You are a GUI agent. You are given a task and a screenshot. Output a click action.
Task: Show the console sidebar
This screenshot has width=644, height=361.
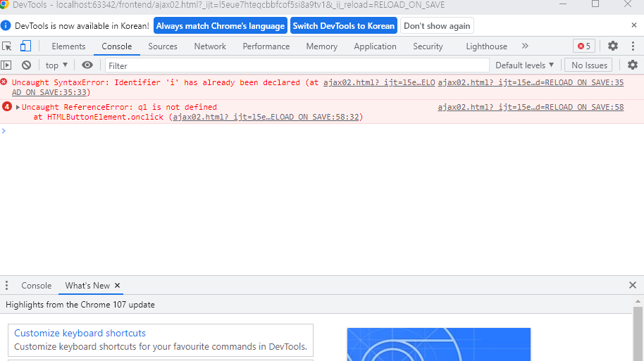[x=6, y=65]
